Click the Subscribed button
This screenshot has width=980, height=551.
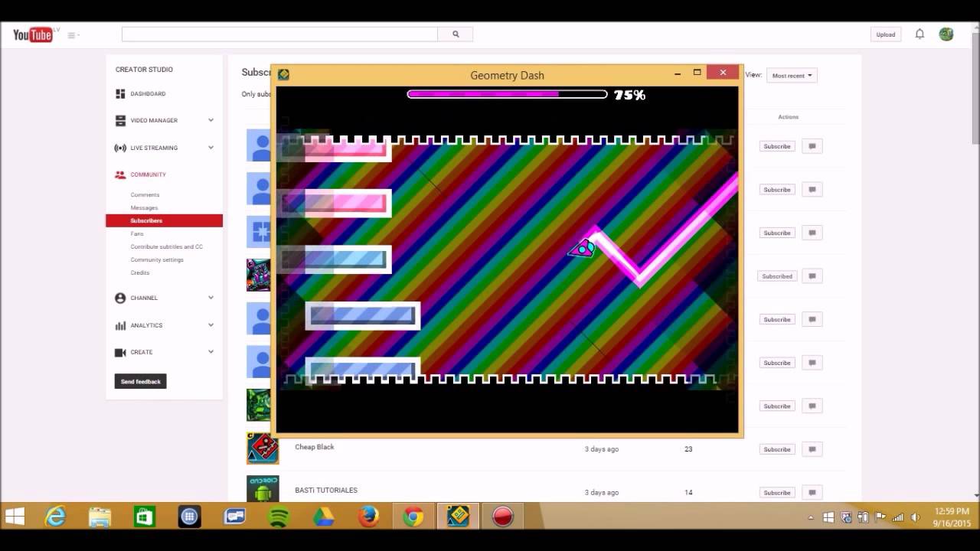(x=777, y=275)
